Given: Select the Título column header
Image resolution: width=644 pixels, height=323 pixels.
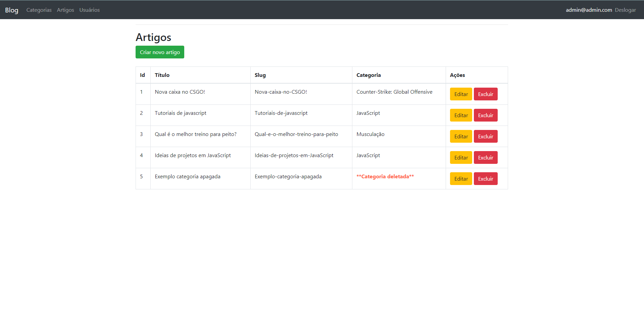Looking at the screenshot, I should [162, 75].
